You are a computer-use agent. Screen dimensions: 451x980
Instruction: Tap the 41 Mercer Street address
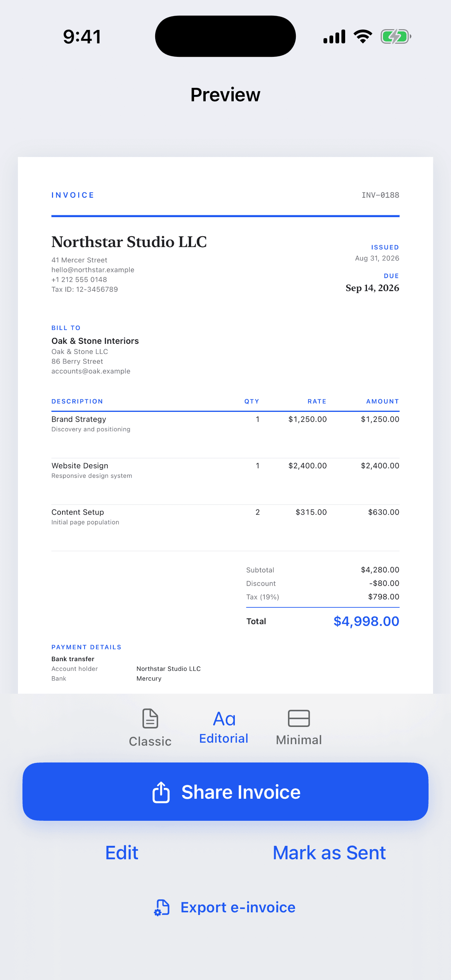(79, 260)
